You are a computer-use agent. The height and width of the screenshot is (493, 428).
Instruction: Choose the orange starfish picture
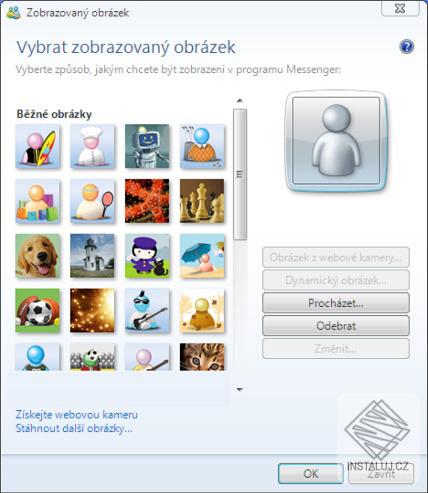coord(147,201)
